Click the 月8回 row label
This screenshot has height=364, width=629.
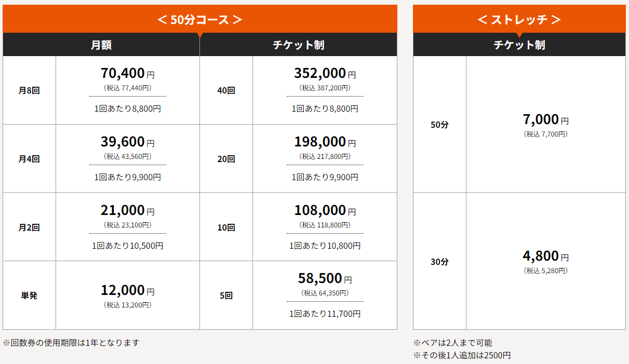29,90
